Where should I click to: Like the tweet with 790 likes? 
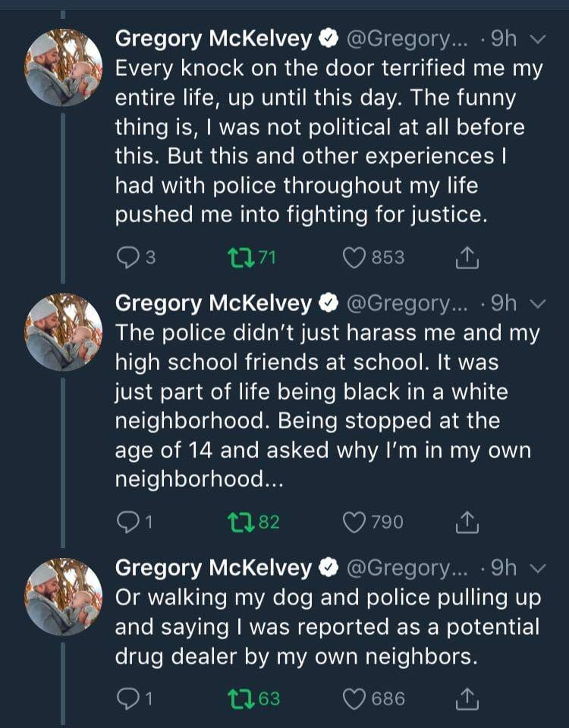(x=355, y=522)
